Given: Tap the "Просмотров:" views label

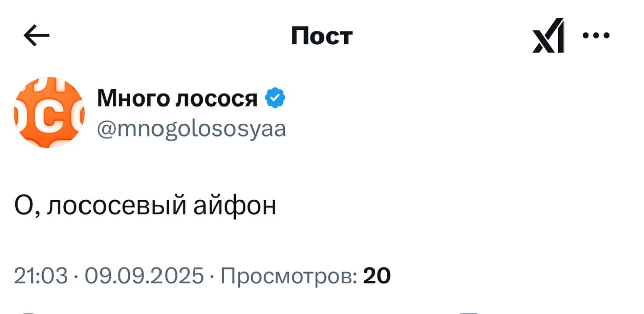Looking at the screenshot, I should tap(289, 276).
